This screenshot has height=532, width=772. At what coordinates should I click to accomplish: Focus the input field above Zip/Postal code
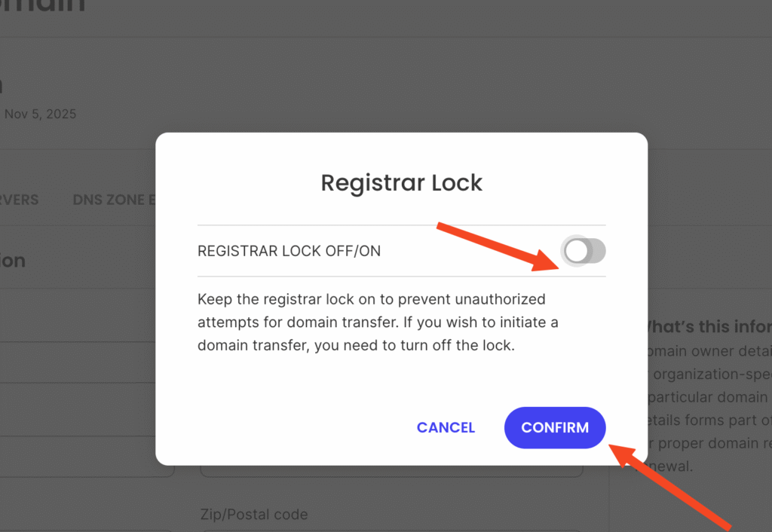[392, 470]
